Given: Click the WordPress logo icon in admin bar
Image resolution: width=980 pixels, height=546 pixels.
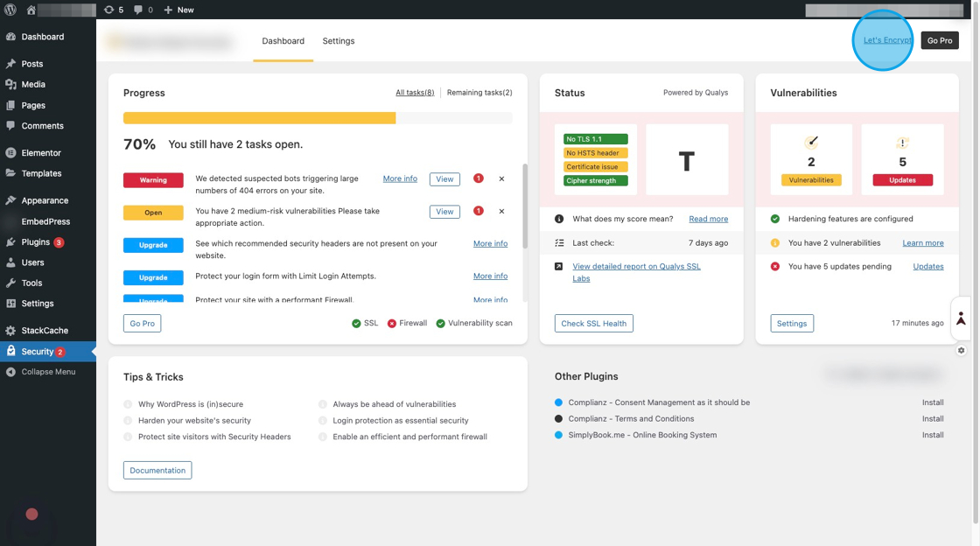Looking at the screenshot, I should click(x=10, y=10).
